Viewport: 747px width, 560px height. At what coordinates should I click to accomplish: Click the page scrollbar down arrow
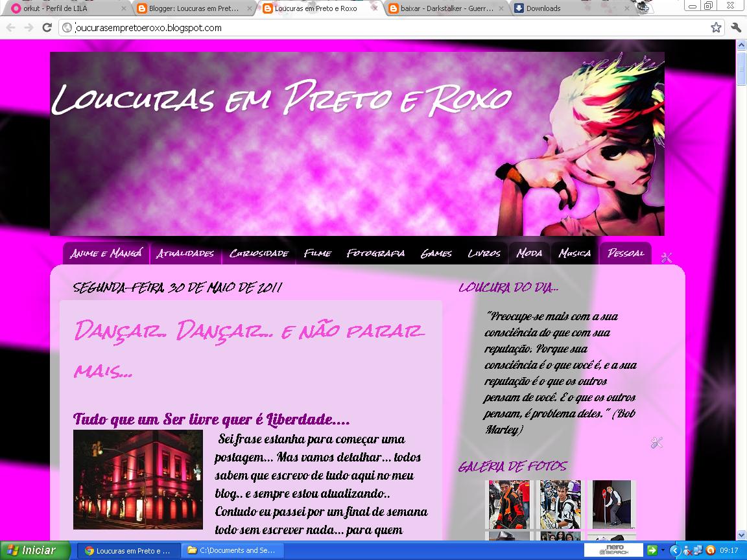[741, 534]
